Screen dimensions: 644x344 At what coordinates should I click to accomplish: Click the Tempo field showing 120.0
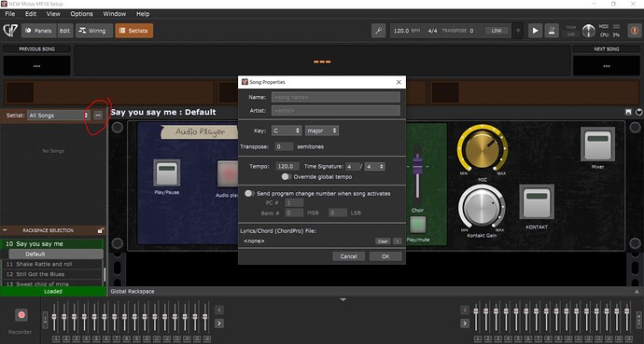287,167
